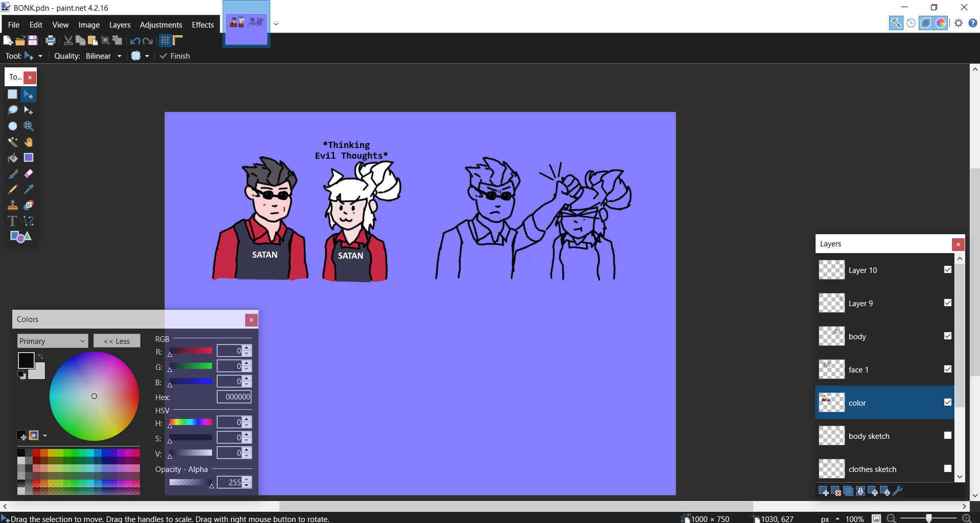Screen dimensions: 980x523
Task: Click the Less button in Colors window
Action: pyautogui.click(x=116, y=340)
